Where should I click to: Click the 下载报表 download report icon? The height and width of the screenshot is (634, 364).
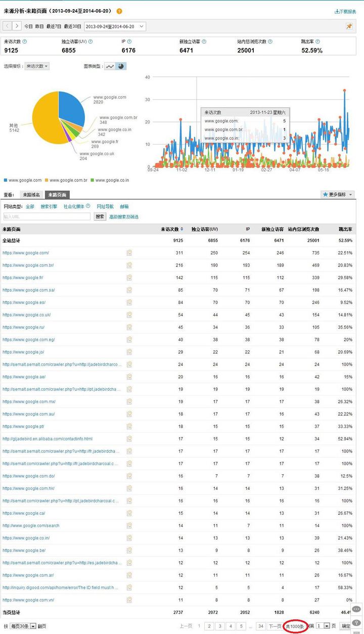(x=336, y=11)
